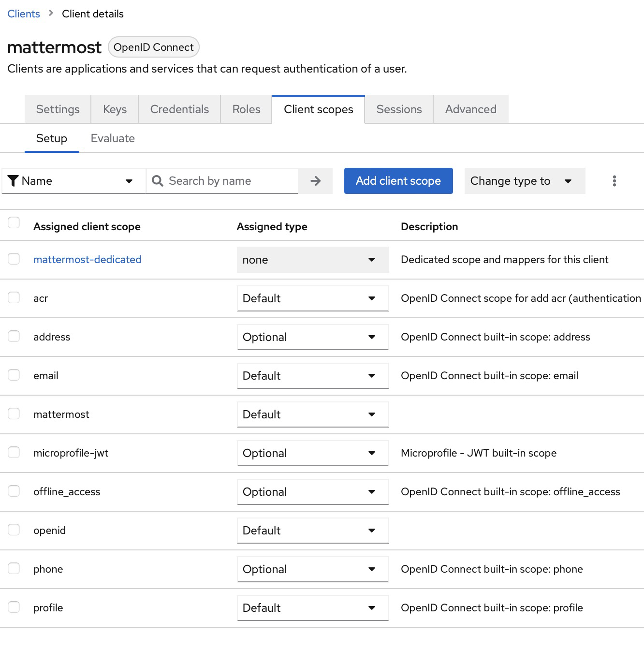Open the Roles tab
Screen dimensions: 644x651
[x=247, y=109]
